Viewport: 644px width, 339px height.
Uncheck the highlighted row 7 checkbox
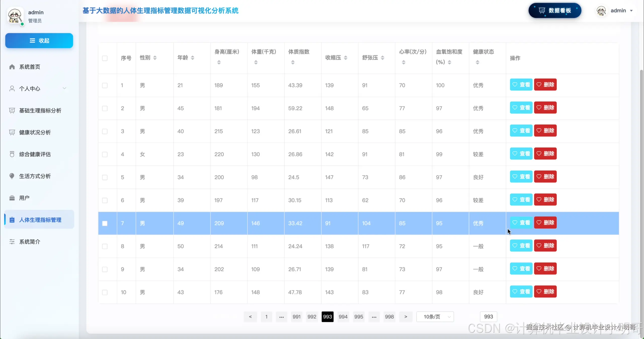click(105, 223)
